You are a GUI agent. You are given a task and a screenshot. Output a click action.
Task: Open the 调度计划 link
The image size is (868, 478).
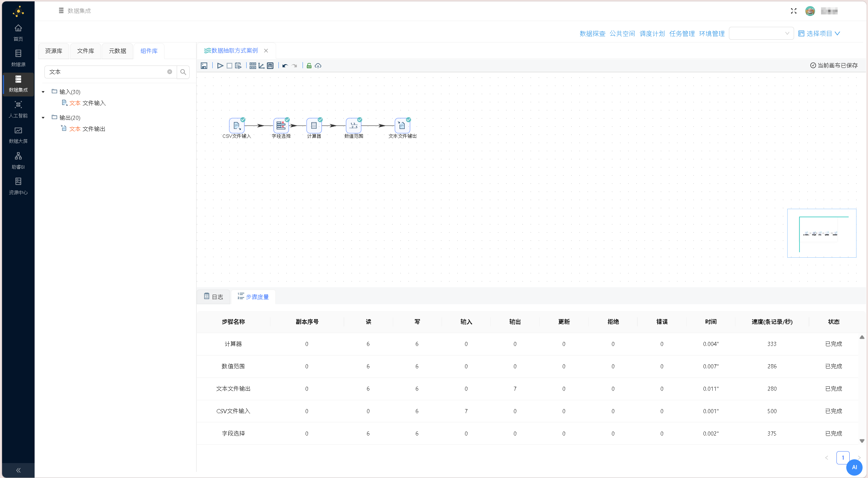point(652,34)
